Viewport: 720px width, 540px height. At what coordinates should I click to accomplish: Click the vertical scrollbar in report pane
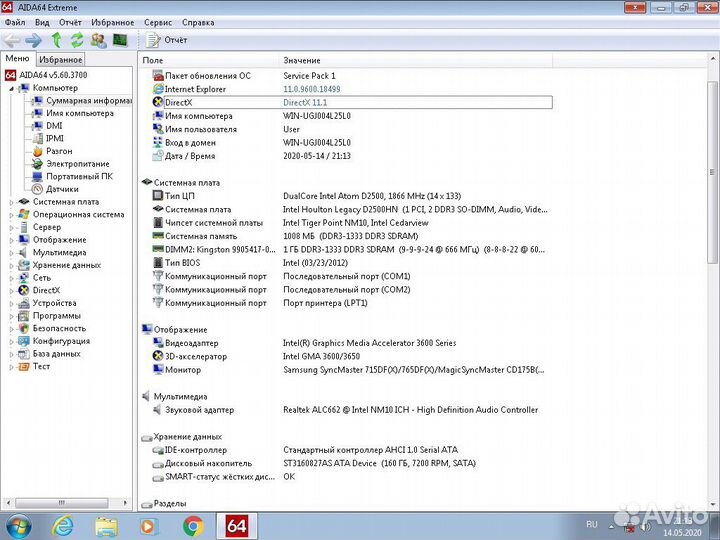712,173
